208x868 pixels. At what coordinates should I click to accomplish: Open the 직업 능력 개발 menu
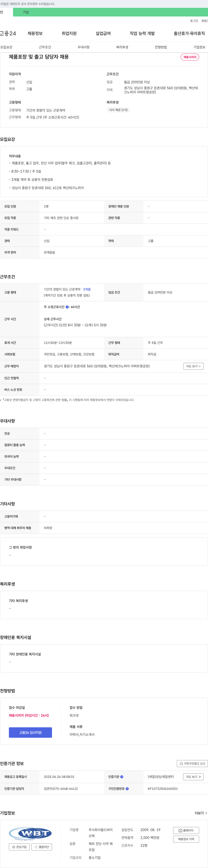[x=142, y=33]
